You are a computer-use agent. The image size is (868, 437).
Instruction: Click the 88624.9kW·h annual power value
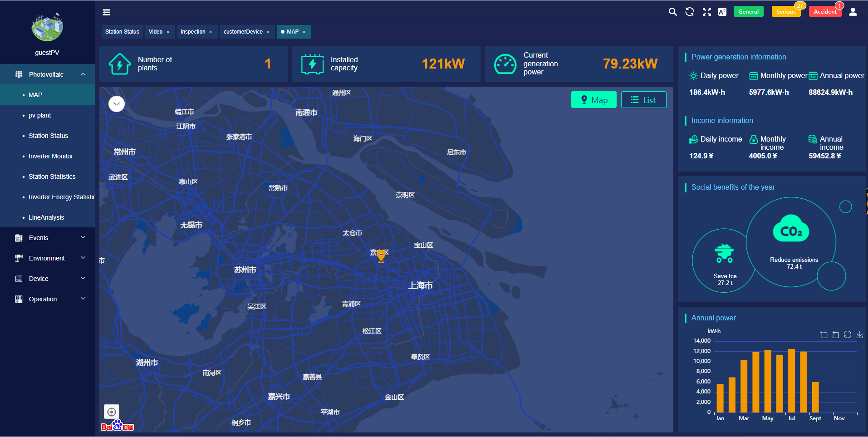click(x=830, y=92)
